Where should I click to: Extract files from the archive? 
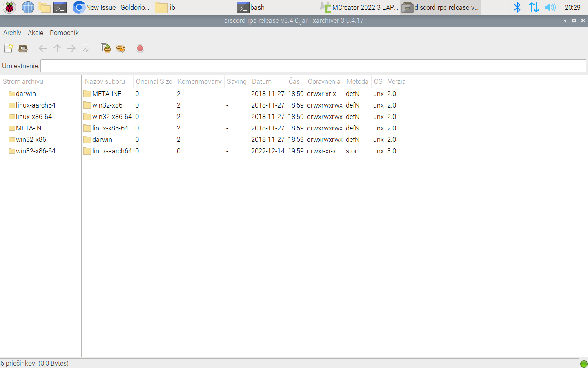(120, 48)
